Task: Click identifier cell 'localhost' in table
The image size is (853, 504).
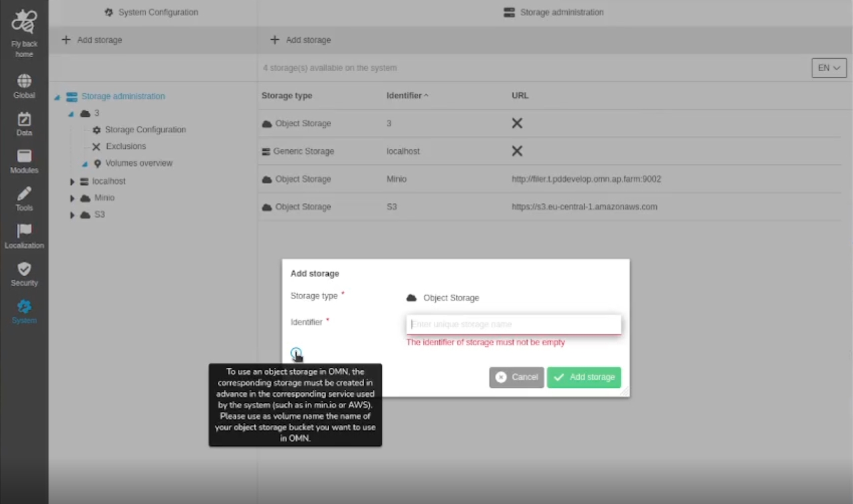Action: tap(403, 151)
